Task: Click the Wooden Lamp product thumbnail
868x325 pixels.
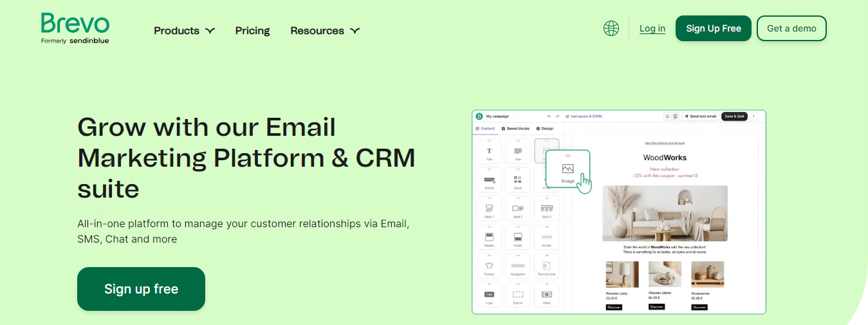Action: pos(622,274)
